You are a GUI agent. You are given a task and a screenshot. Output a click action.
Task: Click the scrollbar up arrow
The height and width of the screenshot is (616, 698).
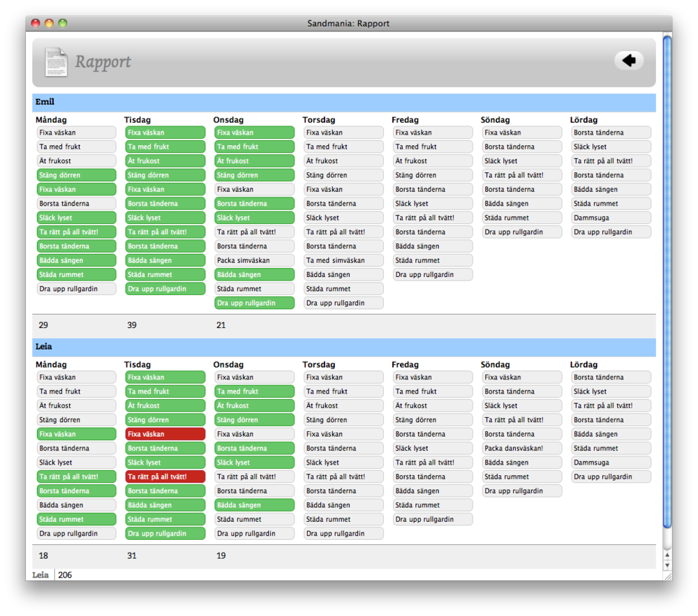point(667,555)
